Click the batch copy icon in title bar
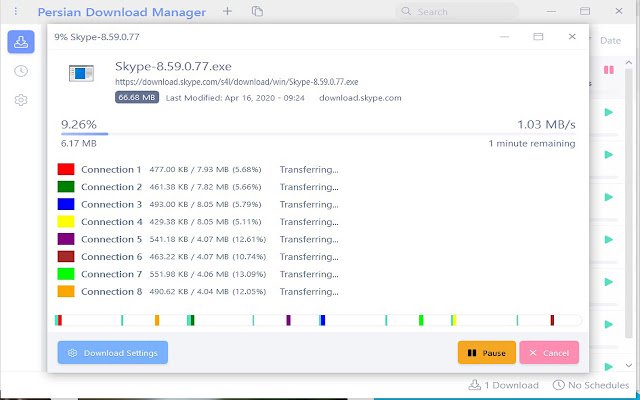 point(257,11)
